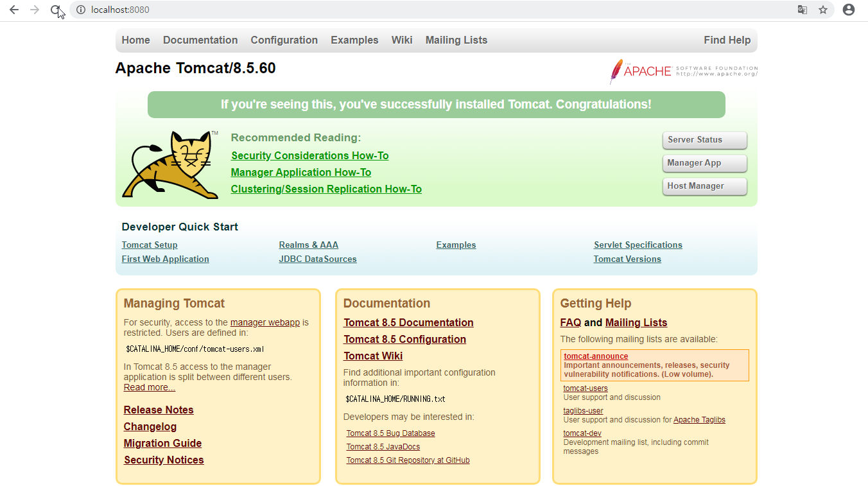Open the tomcat-users mailing list link
Screen dimensions: 868x486
click(586, 388)
